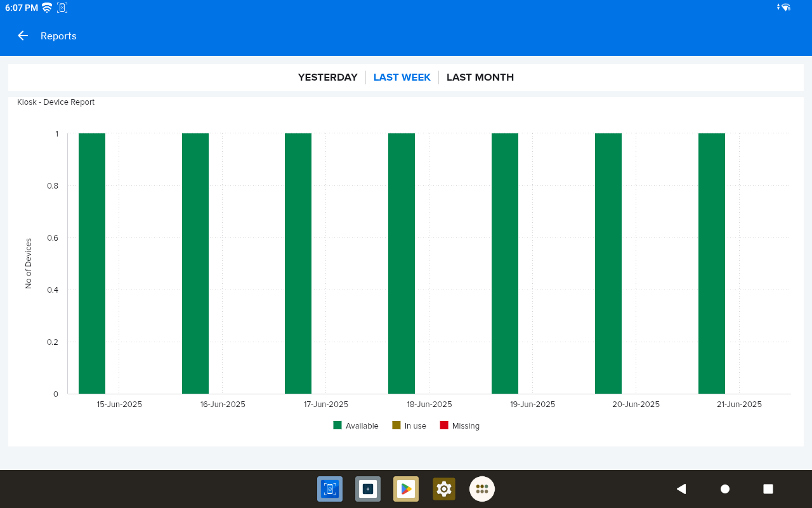Image resolution: width=812 pixels, height=508 pixels.
Task: Tap the Wi-Fi icon beside the clock
Action: [47, 8]
